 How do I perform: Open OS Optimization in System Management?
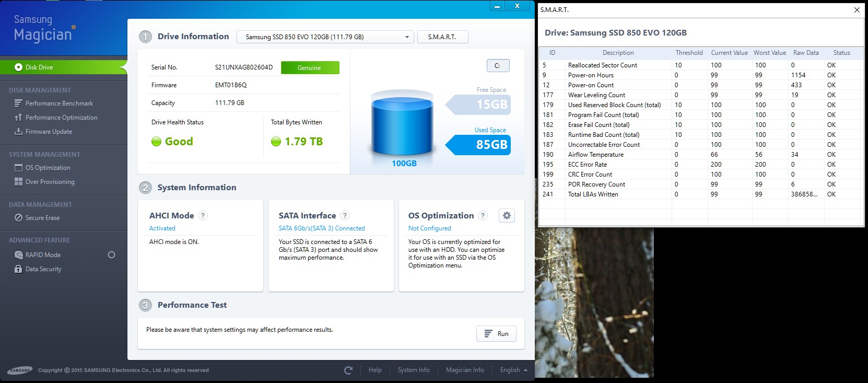(x=48, y=168)
